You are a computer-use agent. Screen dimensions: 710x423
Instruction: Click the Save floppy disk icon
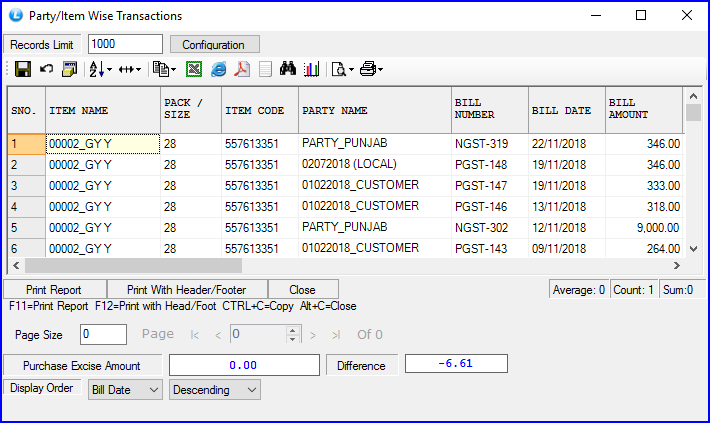pyautogui.click(x=22, y=69)
